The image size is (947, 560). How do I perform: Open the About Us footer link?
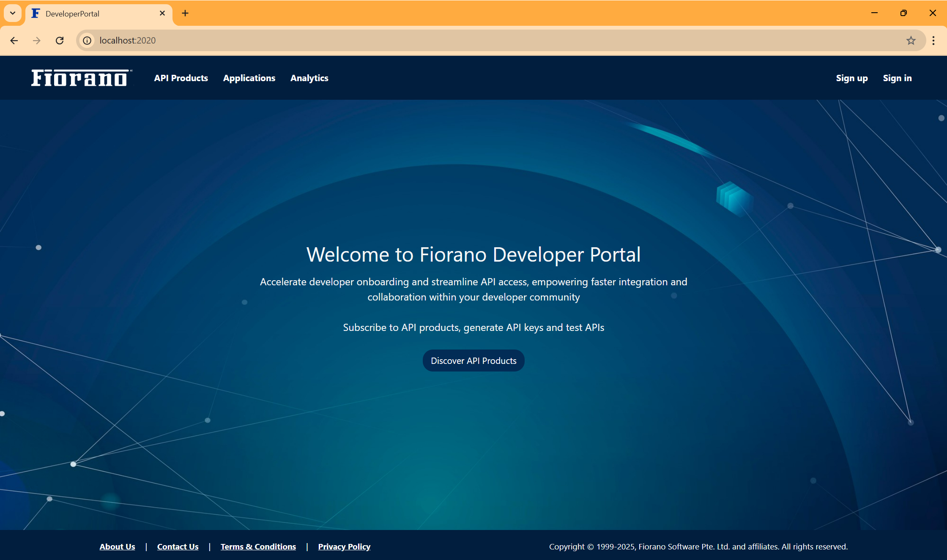[x=118, y=546]
